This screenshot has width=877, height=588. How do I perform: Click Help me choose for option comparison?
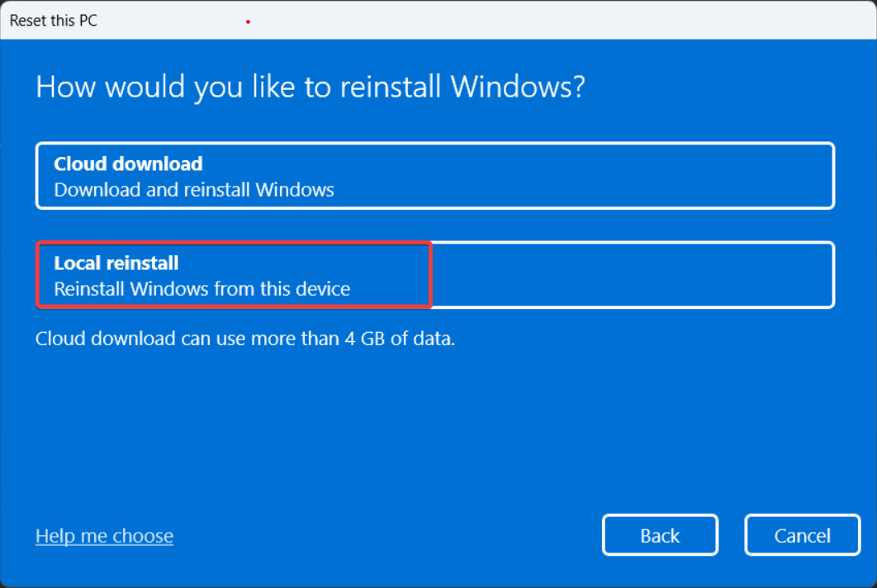pyautogui.click(x=103, y=535)
